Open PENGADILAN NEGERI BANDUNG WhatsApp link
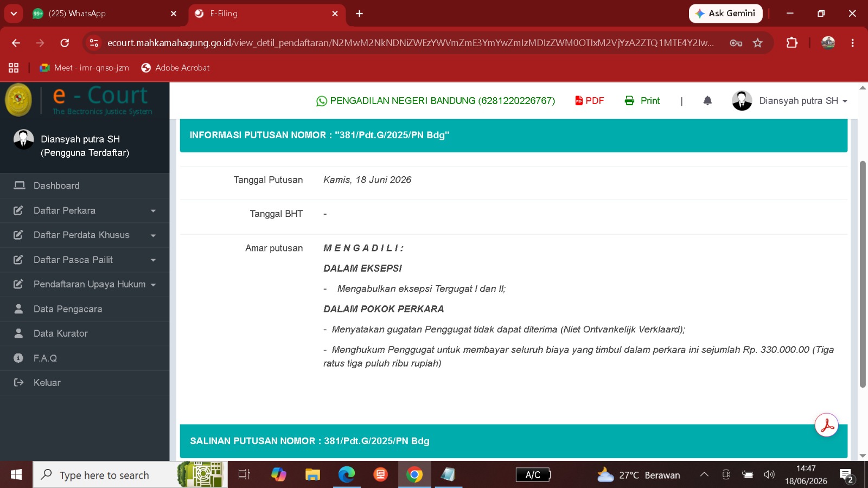The height and width of the screenshot is (488, 868). point(436,101)
